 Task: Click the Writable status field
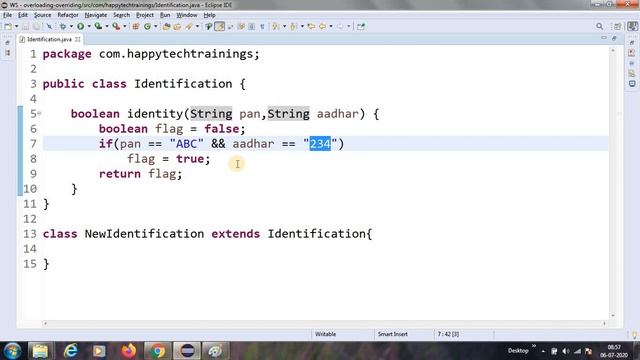point(325,334)
